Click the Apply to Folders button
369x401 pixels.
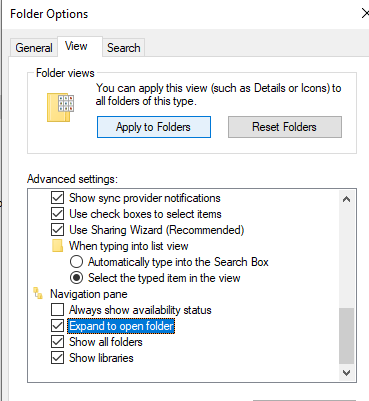tap(154, 127)
